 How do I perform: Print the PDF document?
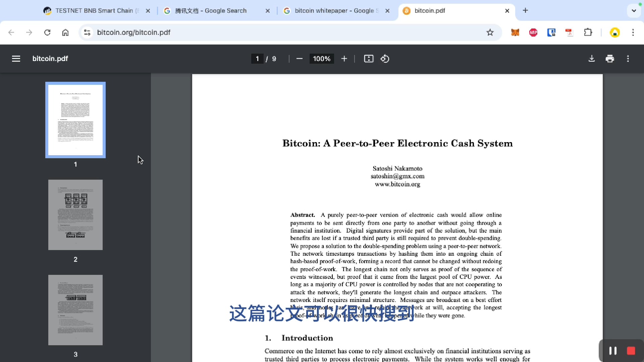tap(610, 59)
